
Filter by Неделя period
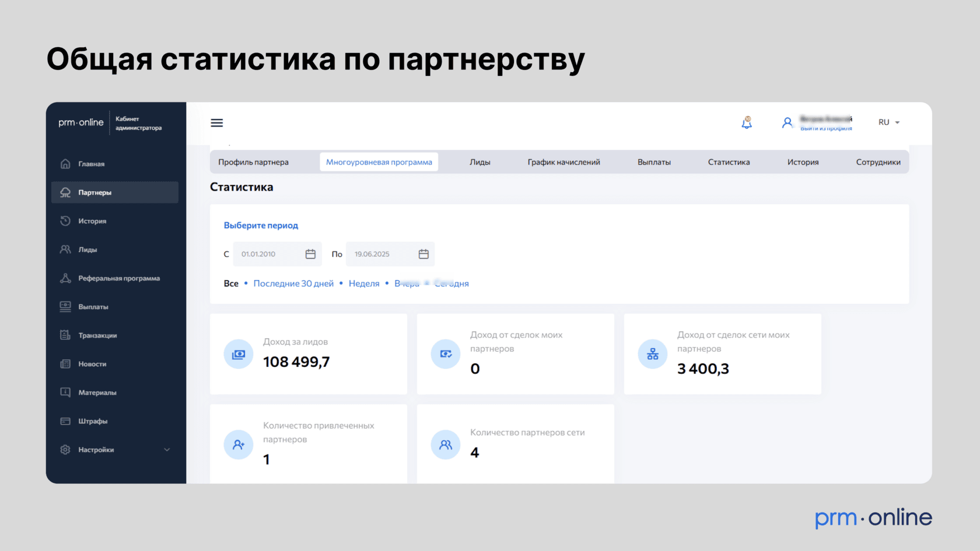pyautogui.click(x=364, y=283)
